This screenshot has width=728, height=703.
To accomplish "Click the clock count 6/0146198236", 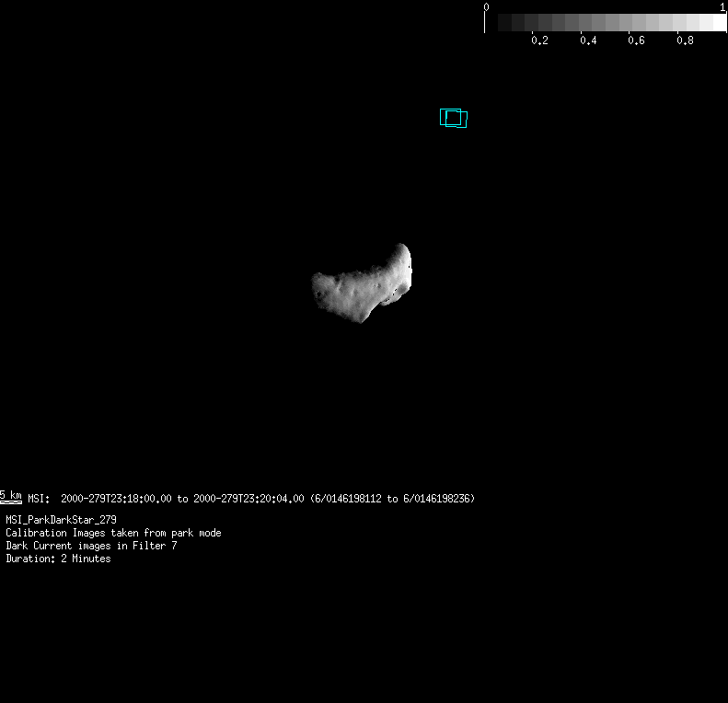I will pyautogui.click(x=436, y=499).
